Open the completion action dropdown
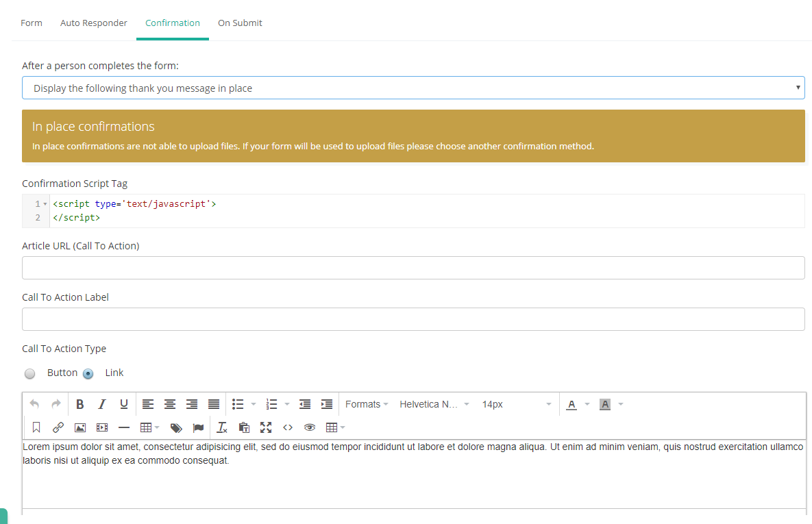Image resolution: width=812 pixels, height=524 pixels. point(413,88)
